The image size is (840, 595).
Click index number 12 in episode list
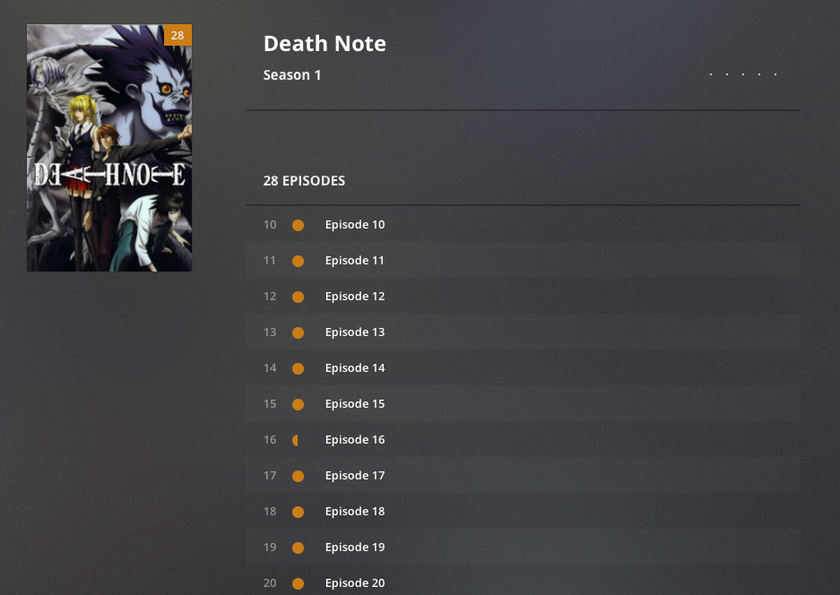pyautogui.click(x=269, y=297)
